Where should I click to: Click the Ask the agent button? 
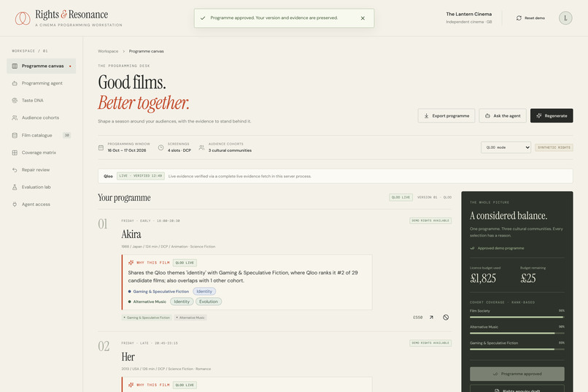[503, 115]
